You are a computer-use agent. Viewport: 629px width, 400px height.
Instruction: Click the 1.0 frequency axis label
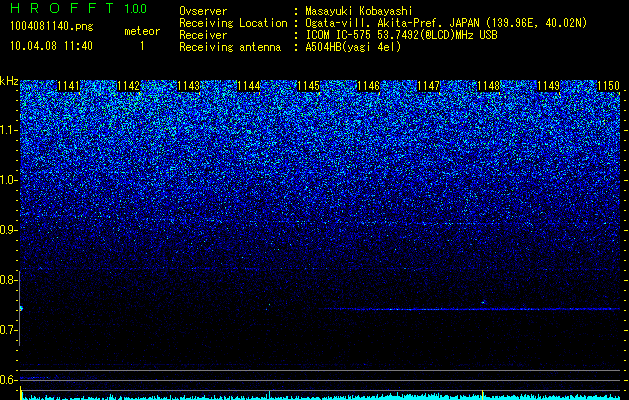8,180
